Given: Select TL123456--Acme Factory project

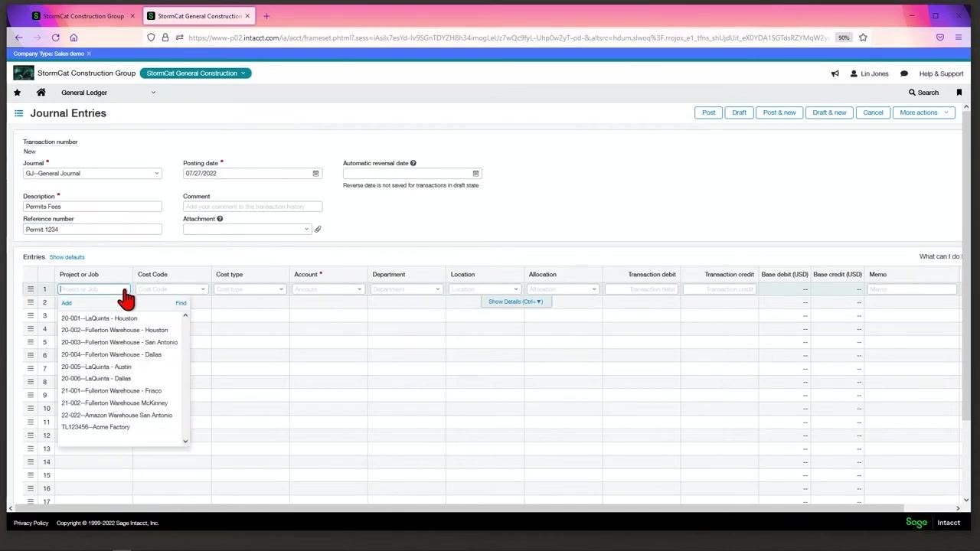Looking at the screenshot, I should point(96,427).
